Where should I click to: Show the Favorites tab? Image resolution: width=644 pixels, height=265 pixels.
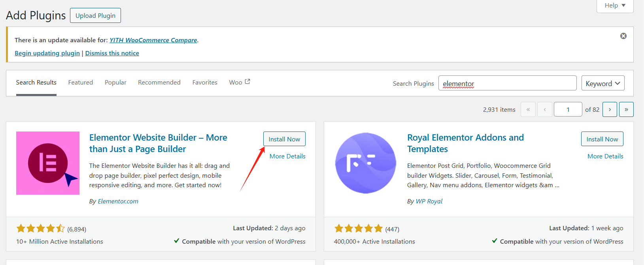205,82
